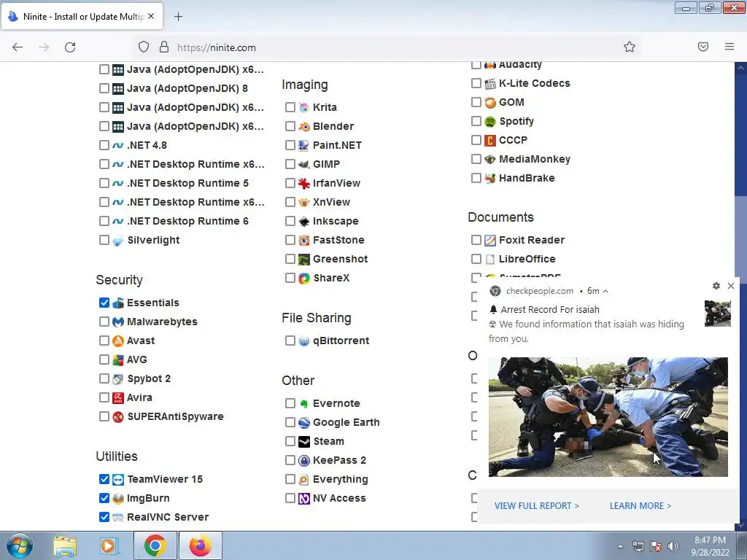Click the GIMP app icon
This screenshot has width=747, height=560.
304,164
